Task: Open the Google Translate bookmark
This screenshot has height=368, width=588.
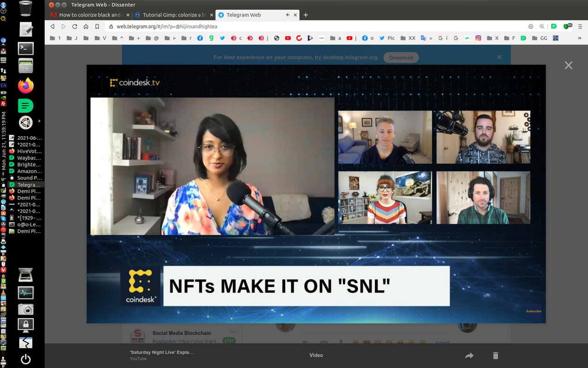Action: click(x=427, y=38)
